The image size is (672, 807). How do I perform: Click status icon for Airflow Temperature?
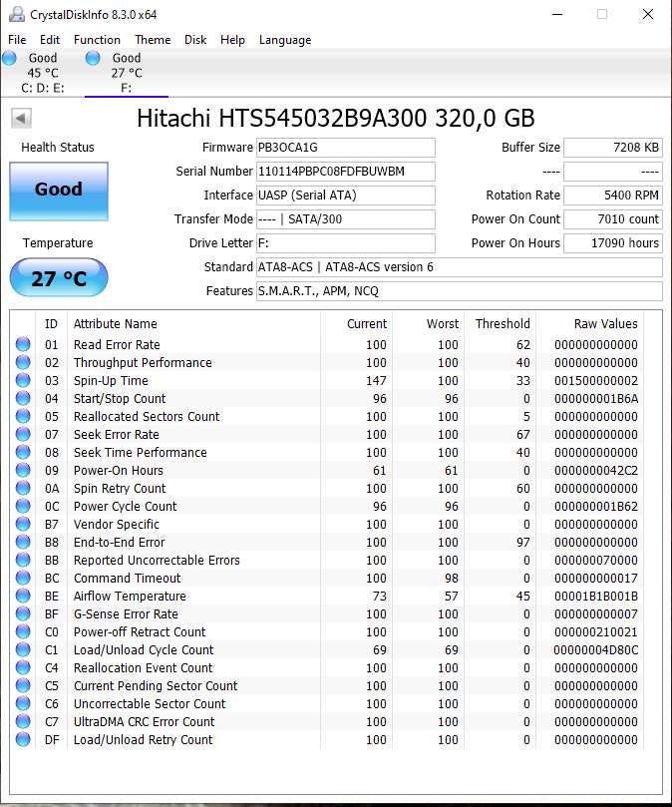pyautogui.click(x=23, y=596)
